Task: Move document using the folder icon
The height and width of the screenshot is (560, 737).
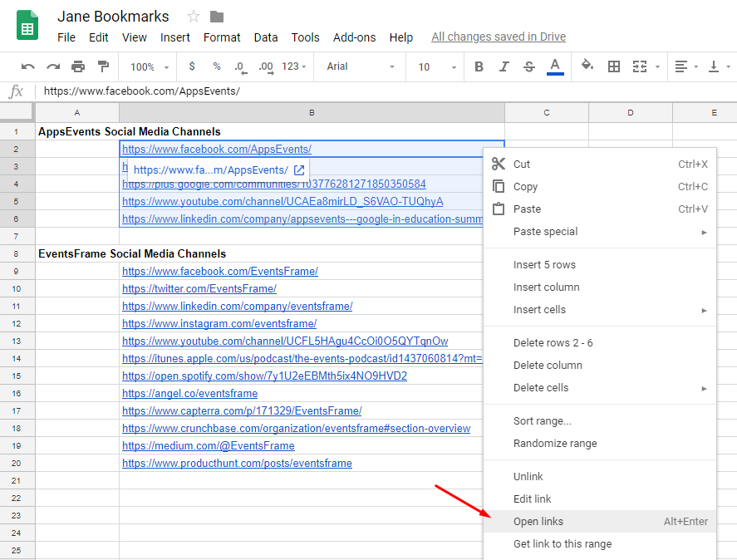Action: [x=216, y=17]
